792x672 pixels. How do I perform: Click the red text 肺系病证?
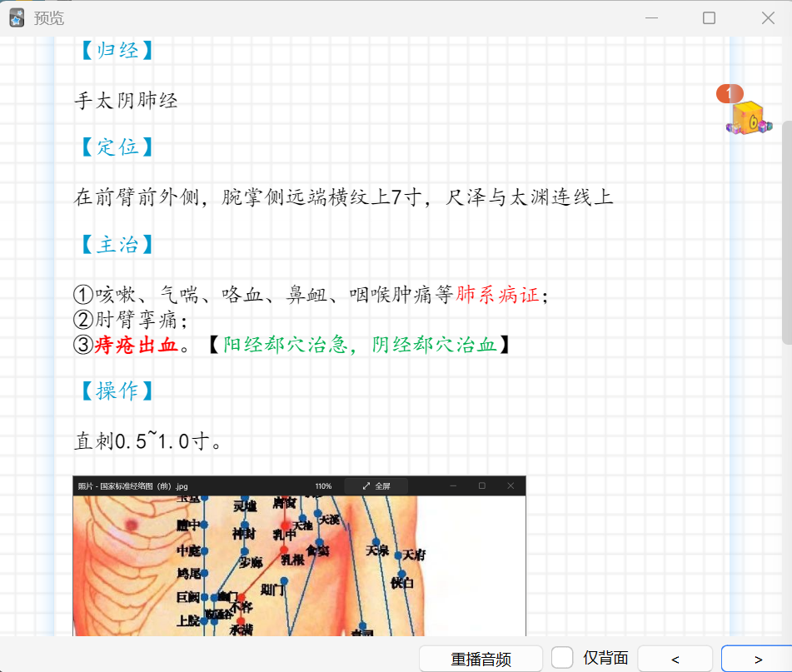[497, 294]
